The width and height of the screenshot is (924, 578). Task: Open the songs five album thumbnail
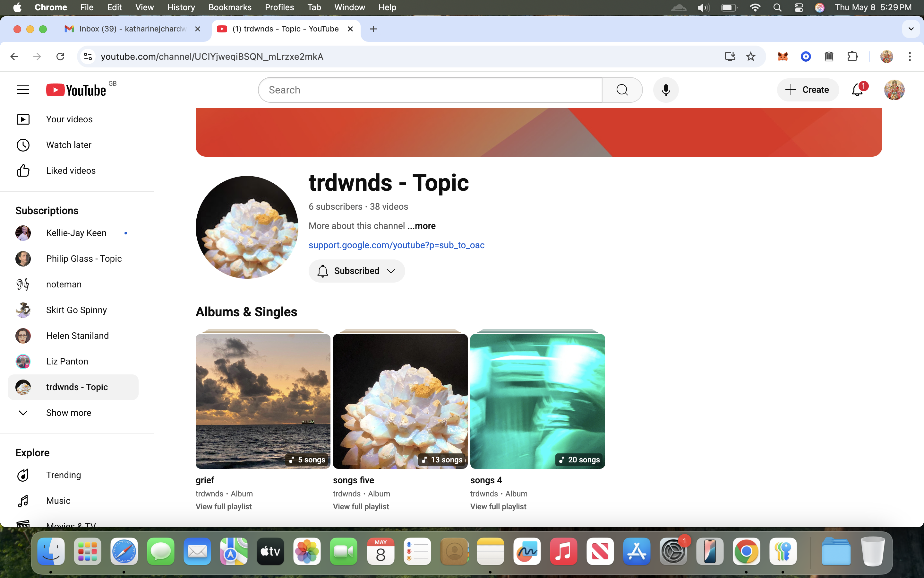pos(400,401)
